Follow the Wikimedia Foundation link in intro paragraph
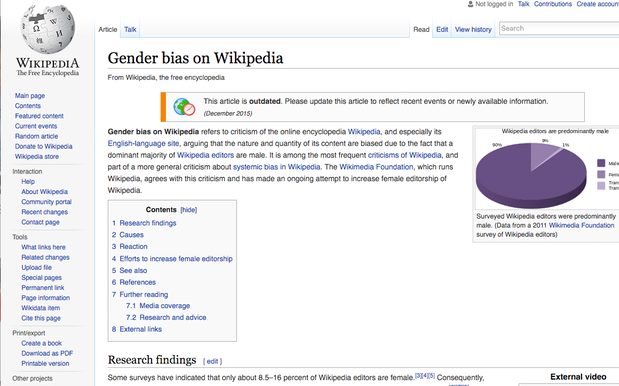Viewport: 619px width, 386px height. (x=376, y=167)
